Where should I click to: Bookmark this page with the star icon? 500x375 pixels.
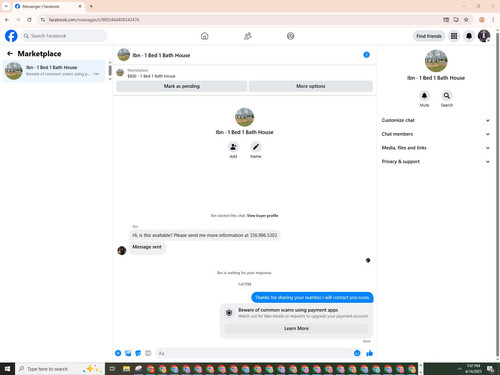(x=466, y=20)
